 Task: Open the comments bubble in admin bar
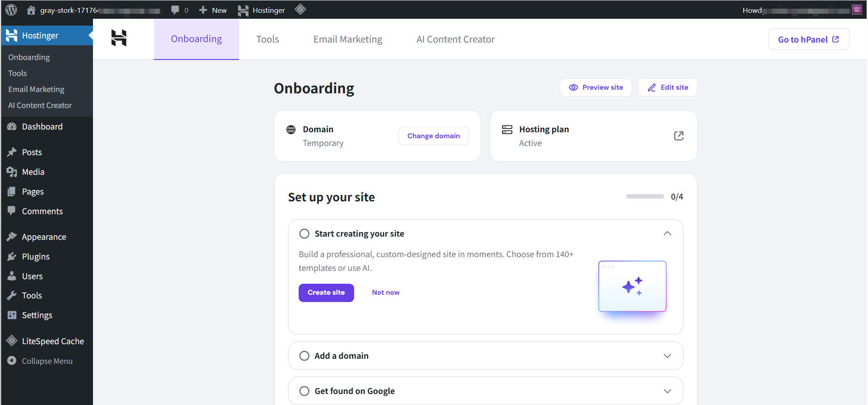(175, 10)
